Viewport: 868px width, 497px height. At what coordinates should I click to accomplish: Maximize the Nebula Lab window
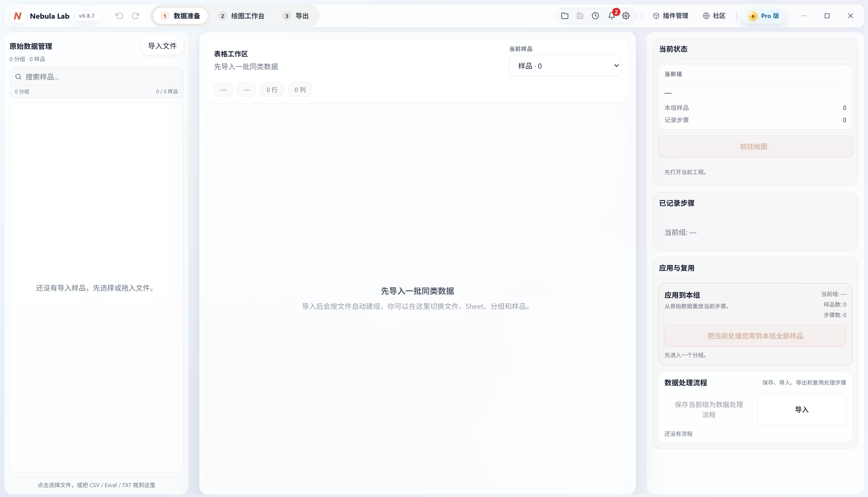pyautogui.click(x=827, y=16)
